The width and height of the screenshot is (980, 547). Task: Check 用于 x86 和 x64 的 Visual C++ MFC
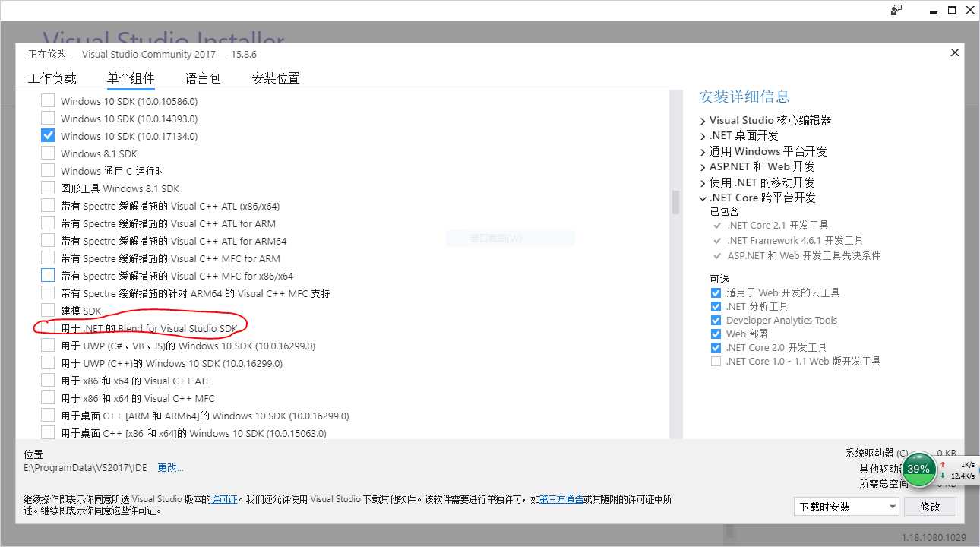48,397
